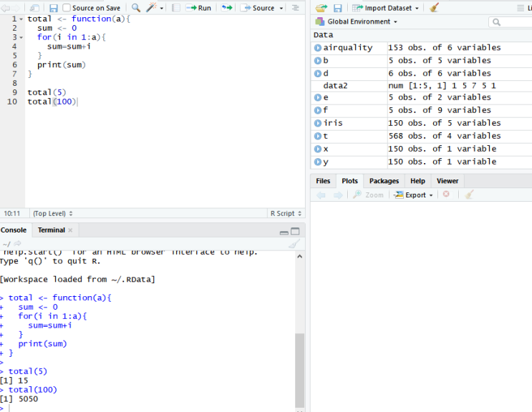Click the code tools magic wand
The height and width of the screenshot is (412, 532).
point(152,8)
